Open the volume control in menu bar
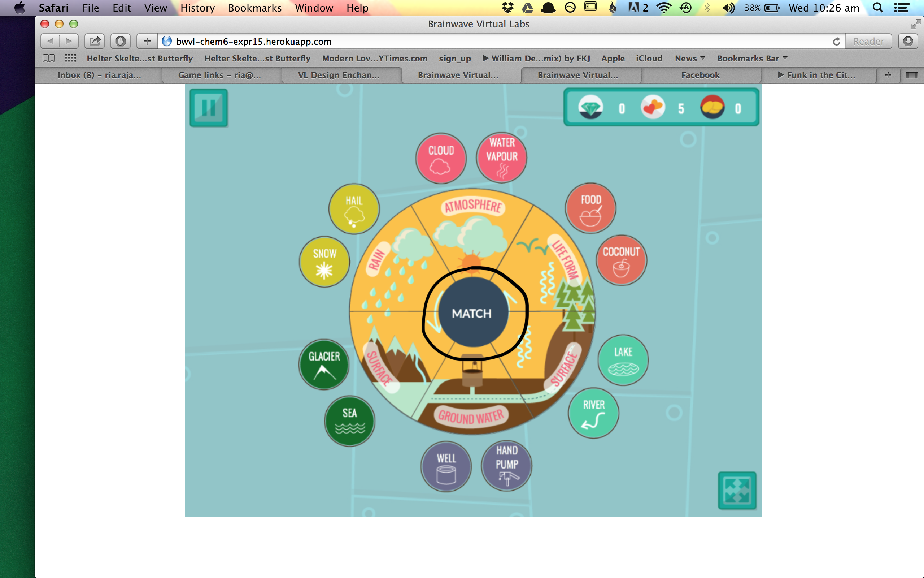The width and height of the screenshot is (924, 578). tap(728, 8)
